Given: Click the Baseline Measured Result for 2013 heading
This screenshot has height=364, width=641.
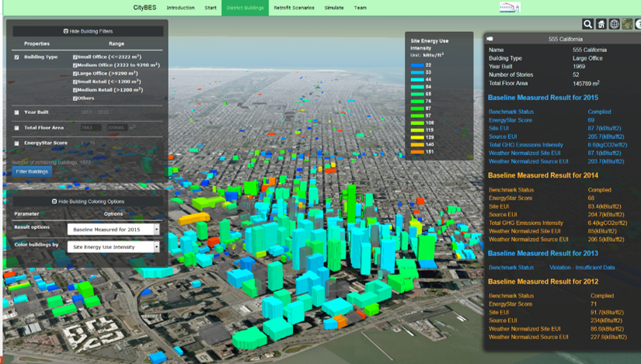Looking at the screenshot, I should pos(543,253).
